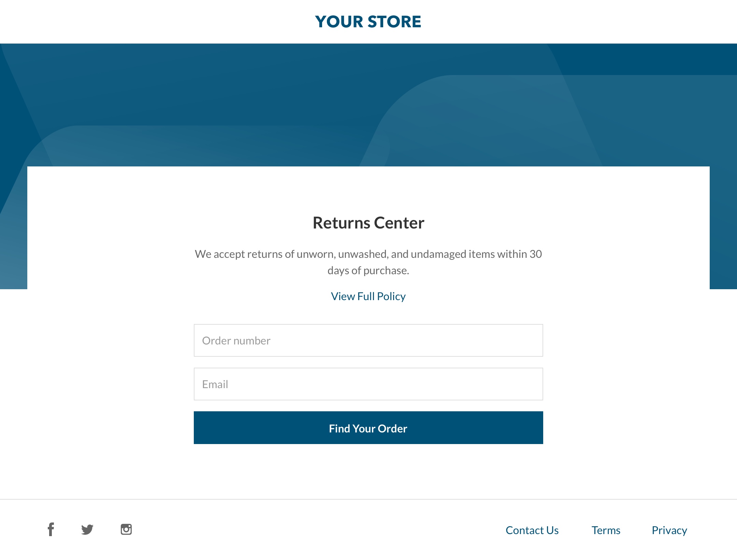Select the footer Instagram camera icon

click(125, 529)
